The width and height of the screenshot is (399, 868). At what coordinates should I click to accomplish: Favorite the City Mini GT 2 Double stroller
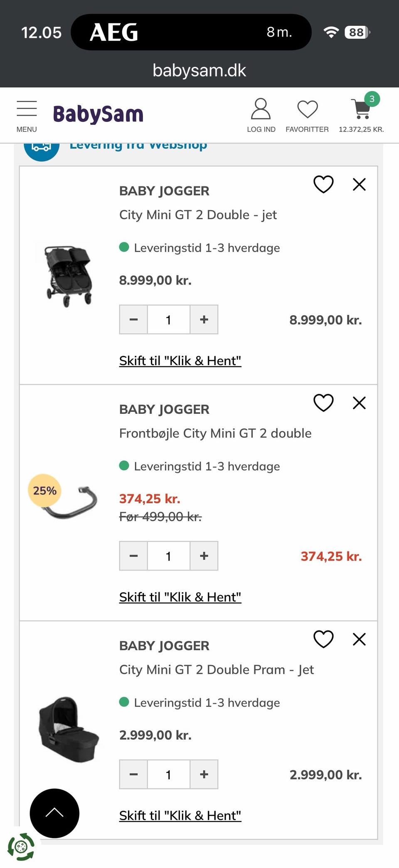tap(324, 184)
